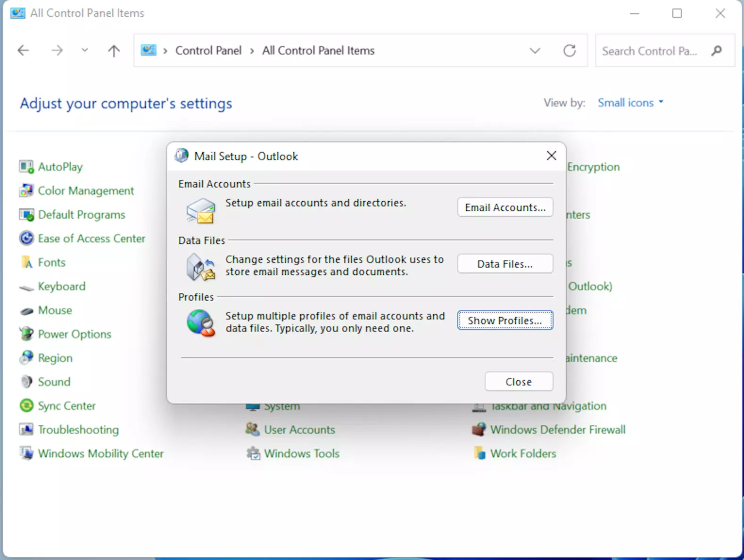Image resolution: width=744 pixels, height=560 pixels.
Task: Click the Email Accounts... button
Action: (x=505, y=207)
